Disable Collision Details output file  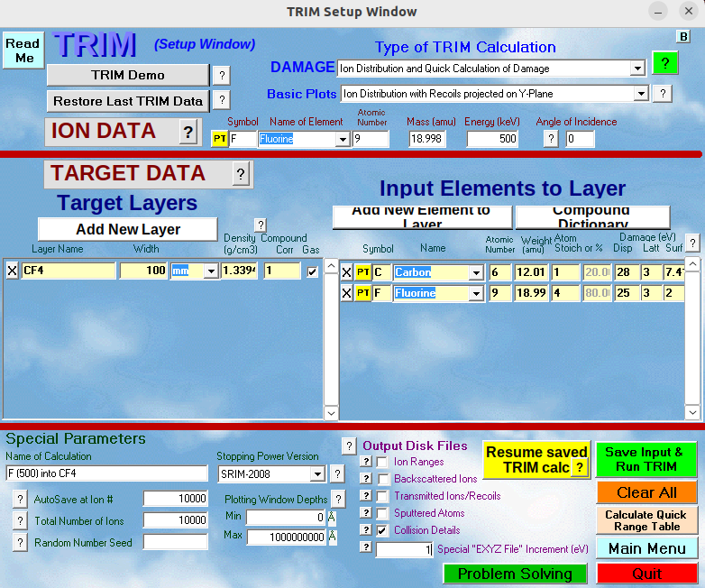(382, 530)
